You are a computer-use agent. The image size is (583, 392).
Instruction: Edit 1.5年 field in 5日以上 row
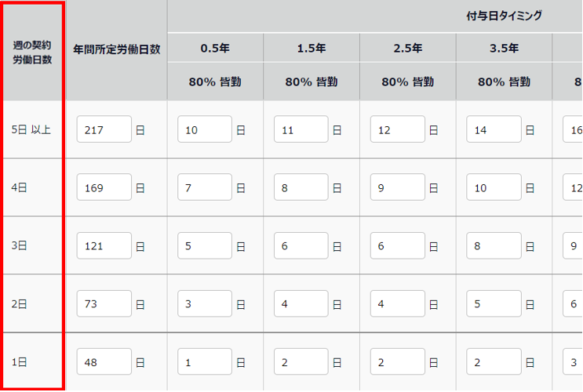301,129
